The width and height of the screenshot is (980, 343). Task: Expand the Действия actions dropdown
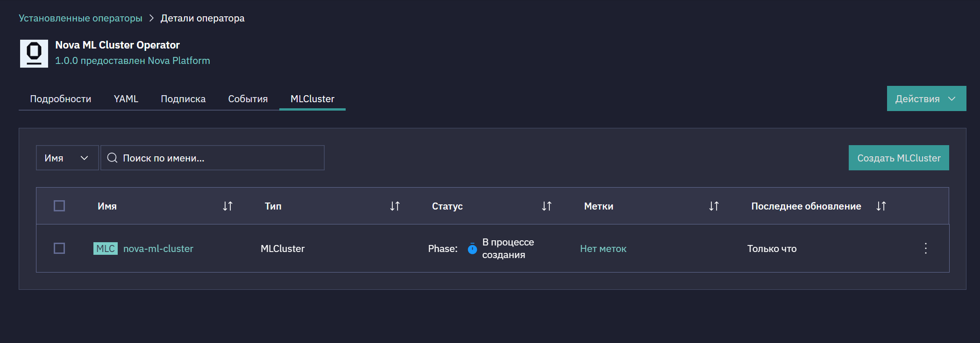click(926, 98)
